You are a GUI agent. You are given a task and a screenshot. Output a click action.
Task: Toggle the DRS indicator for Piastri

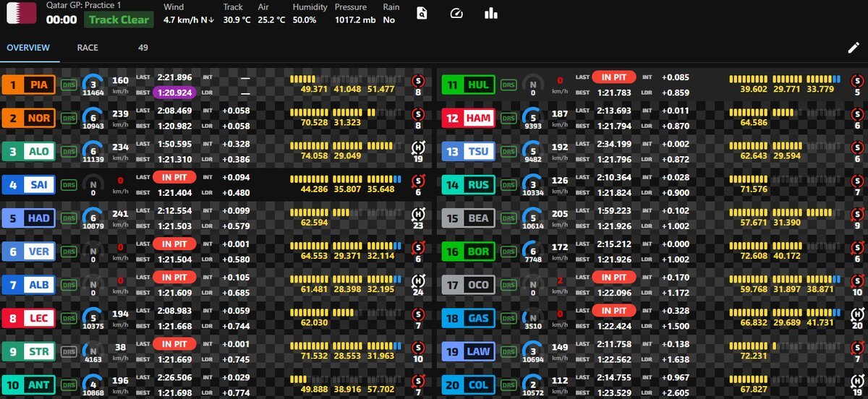pos(69,85)
